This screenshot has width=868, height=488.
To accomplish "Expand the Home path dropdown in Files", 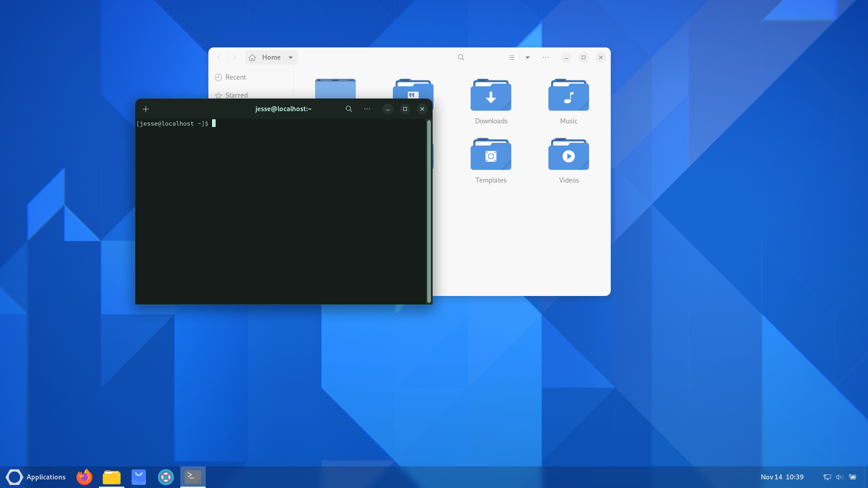I will click(291, 57).
